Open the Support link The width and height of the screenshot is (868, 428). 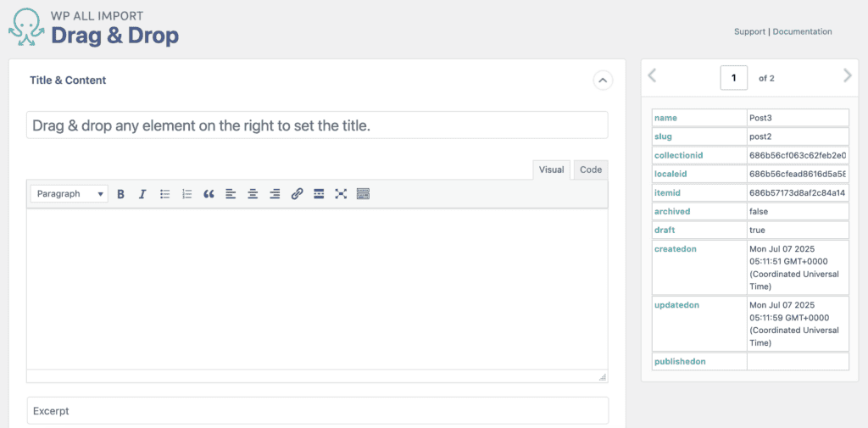[749, 31]
